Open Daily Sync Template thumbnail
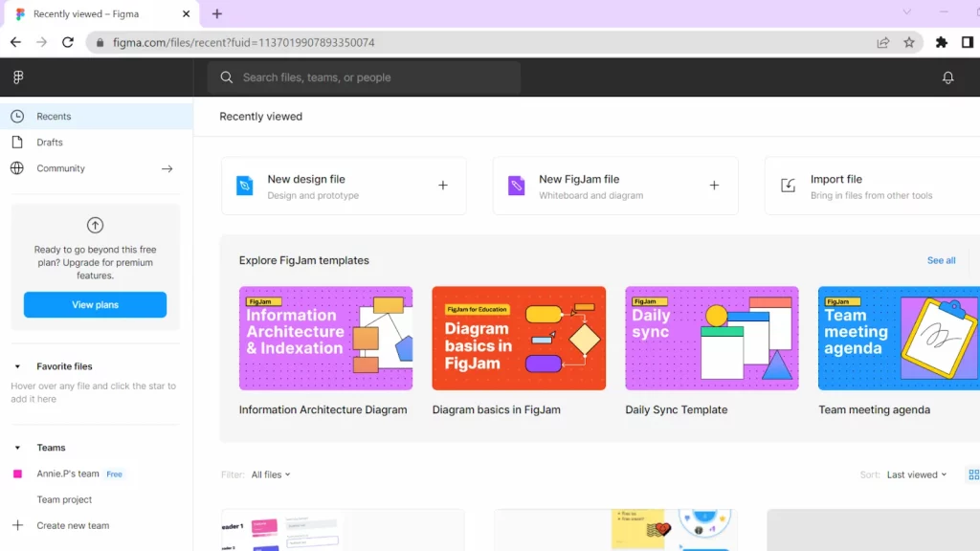980x551 pixels. click(x=712, y=338)
